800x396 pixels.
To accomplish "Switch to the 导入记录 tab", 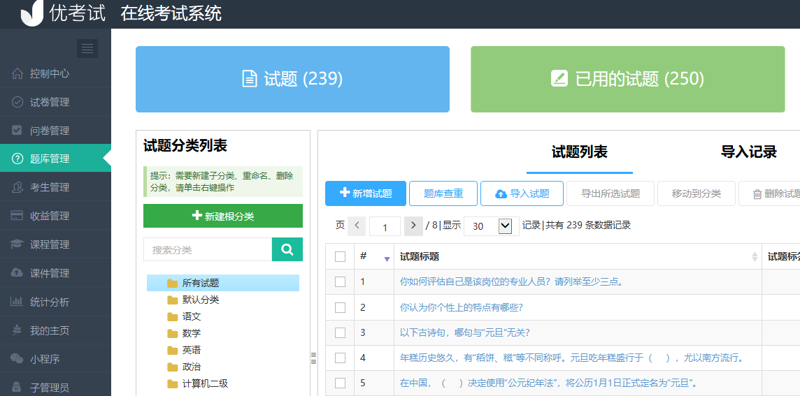I will tap(748, 152).
